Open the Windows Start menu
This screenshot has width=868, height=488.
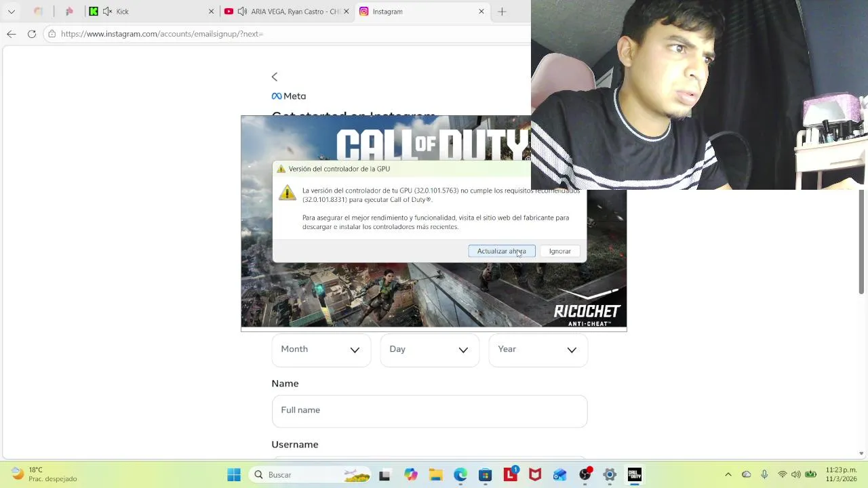tap(234, 475)
